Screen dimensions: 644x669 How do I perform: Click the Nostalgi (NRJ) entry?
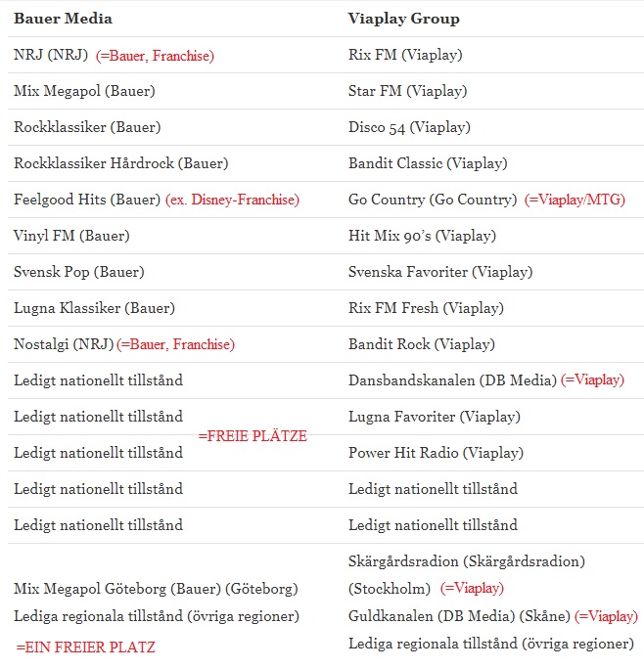pyautogui.click(x=64, y=344)
